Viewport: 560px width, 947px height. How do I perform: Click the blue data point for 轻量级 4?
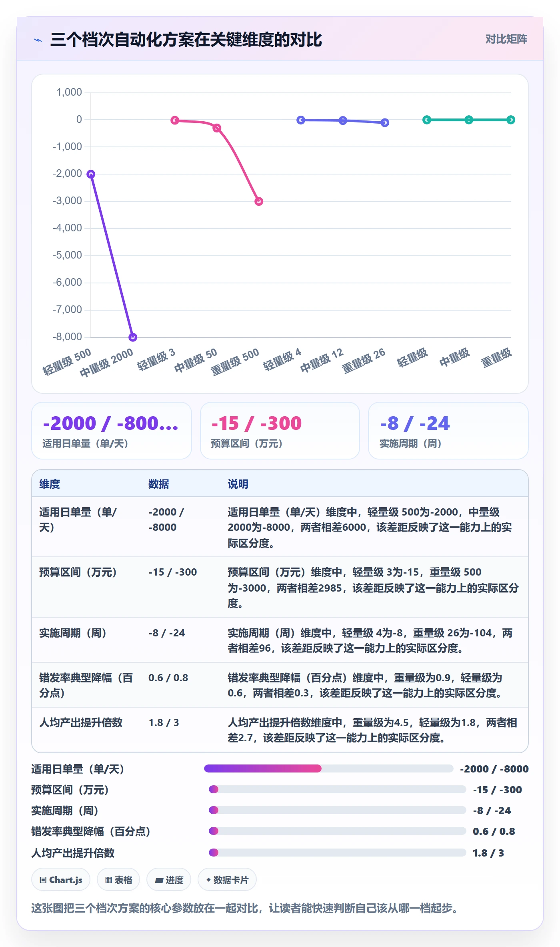click(x=301, y=120)
